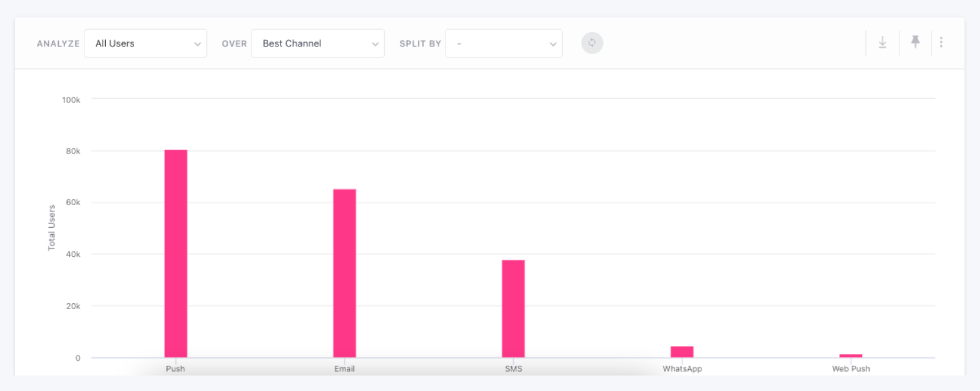
Task: Click the 'Email' x-axis label
Action: [x=344, y=369]
